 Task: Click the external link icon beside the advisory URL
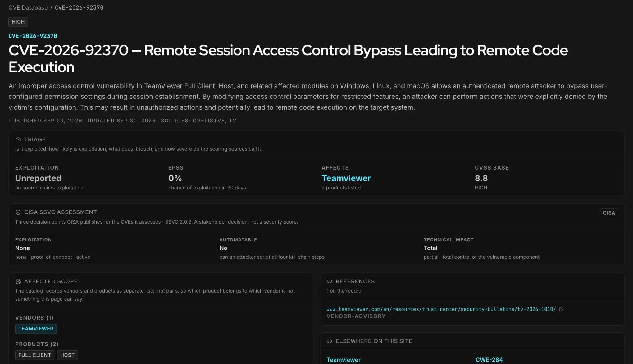[561, 309]
